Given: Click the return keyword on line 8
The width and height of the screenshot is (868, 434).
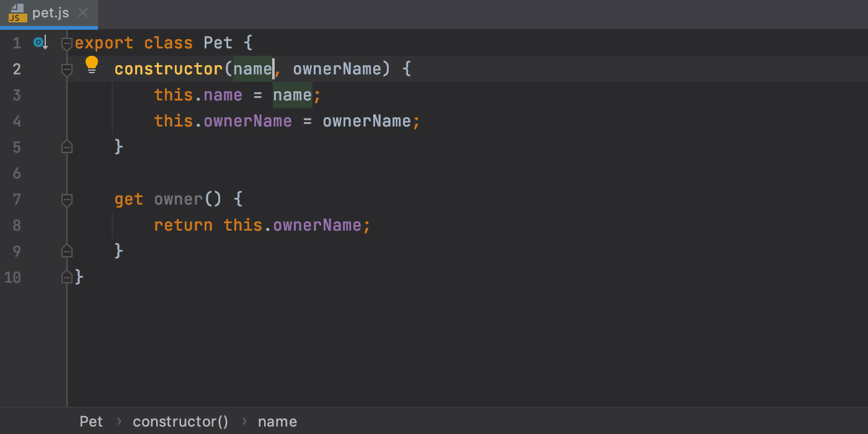Looking at the screenshot, I should pyautogui.click(x=183, y=225).
